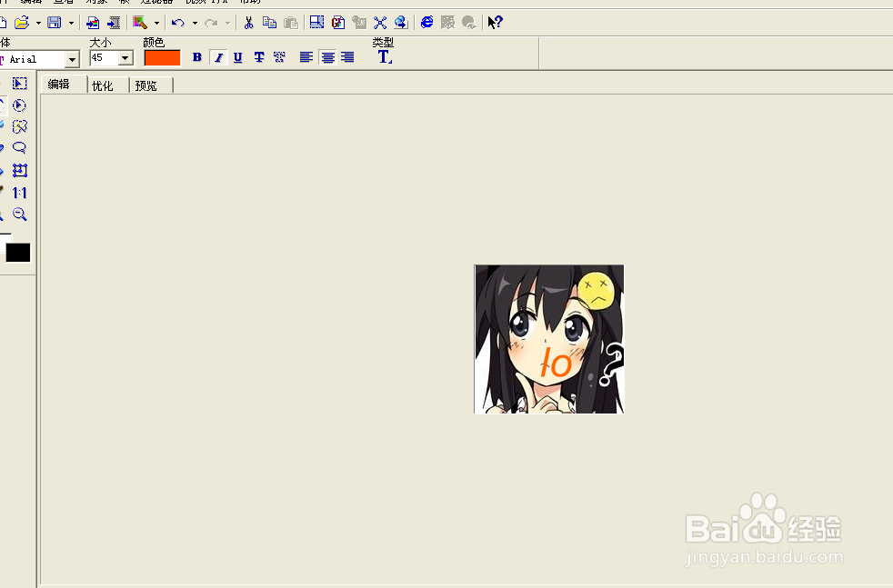Expand the dropdown beside the wizard icon
This screenshot has width=893, height=588.
(x=156, y=24)
